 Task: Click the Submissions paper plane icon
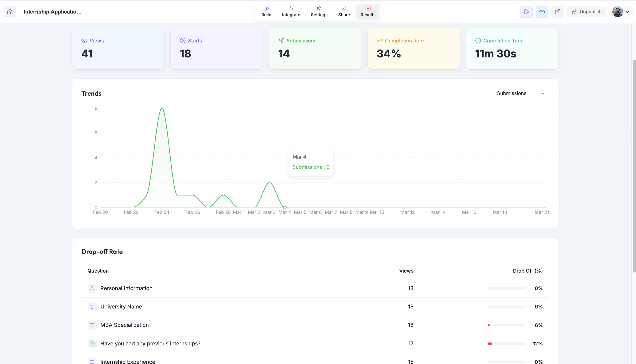click(281, 41)
